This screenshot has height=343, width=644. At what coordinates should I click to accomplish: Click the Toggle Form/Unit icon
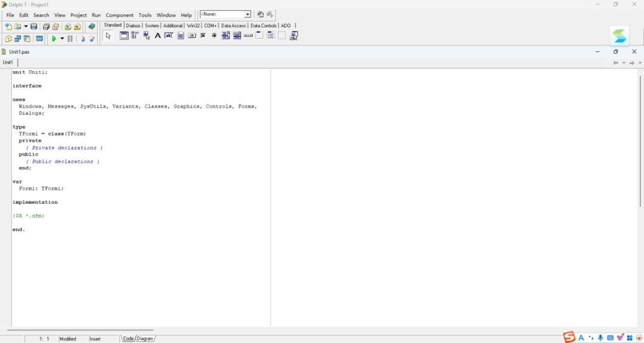[27, 39]
